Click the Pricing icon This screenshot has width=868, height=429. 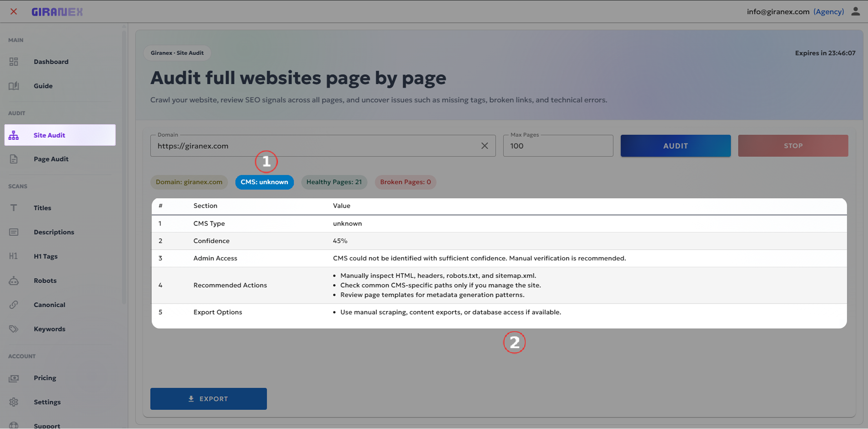tap(14, 378)
